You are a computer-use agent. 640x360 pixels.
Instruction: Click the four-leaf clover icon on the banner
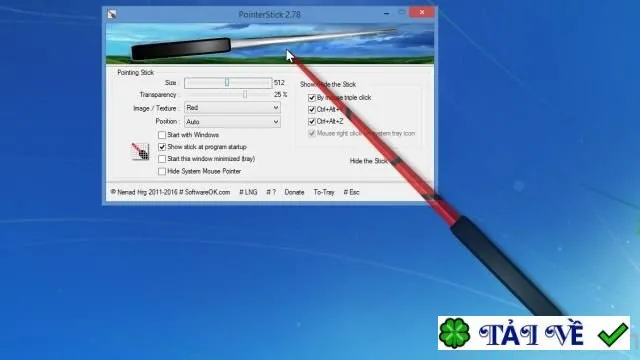pos(454,333)
